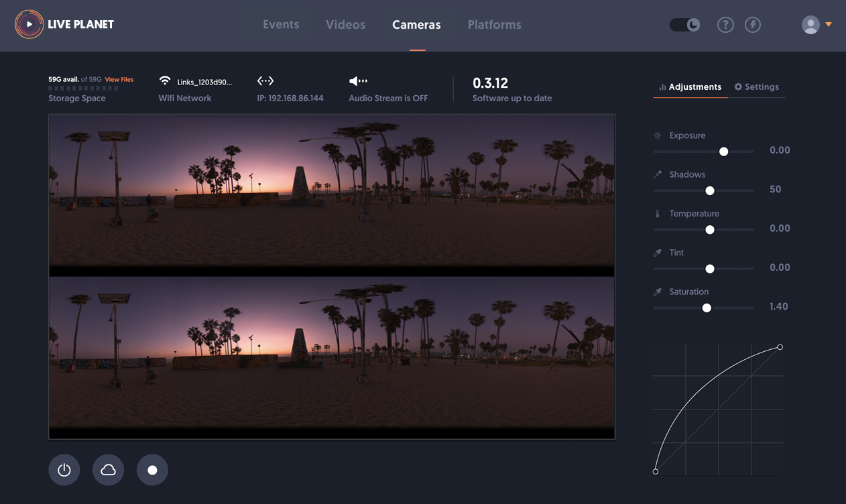This screenshot has height=504, width=846.
Task: Toggle the dark mode switch
Action: 684,25
